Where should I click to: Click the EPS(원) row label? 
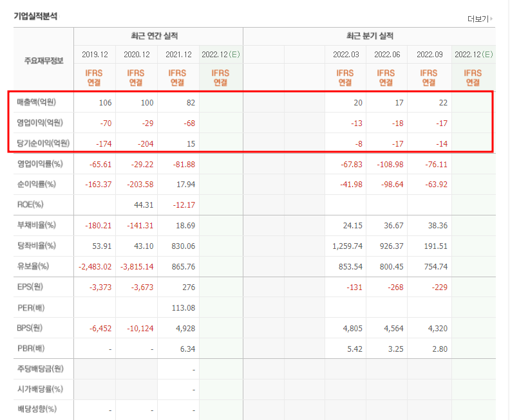(x=30, y=287)
